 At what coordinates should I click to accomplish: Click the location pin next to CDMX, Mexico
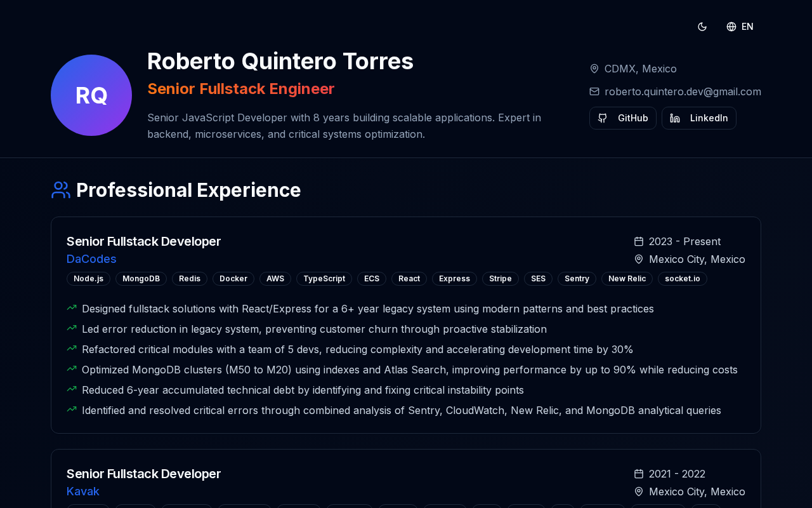(x=594, y=69)
